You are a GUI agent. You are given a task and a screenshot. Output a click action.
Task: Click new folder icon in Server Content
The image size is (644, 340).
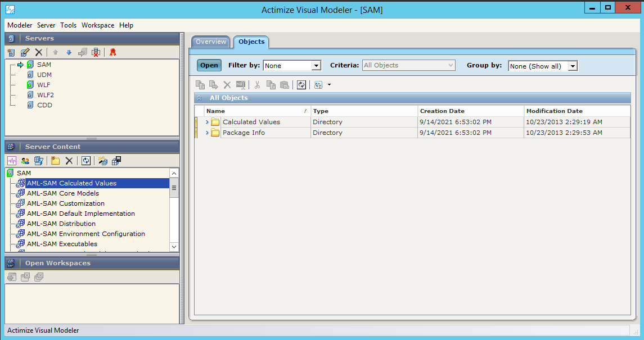[56, 161]
